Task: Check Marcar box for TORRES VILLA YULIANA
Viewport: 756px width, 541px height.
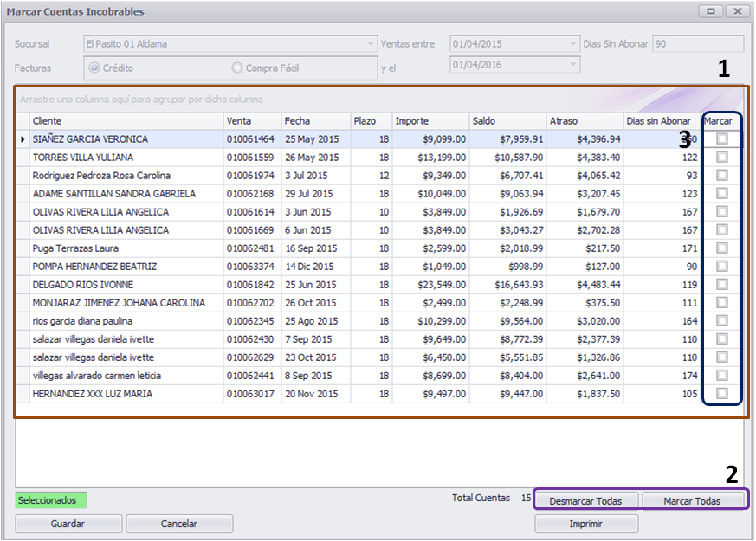Action: (x=721, y=157)
